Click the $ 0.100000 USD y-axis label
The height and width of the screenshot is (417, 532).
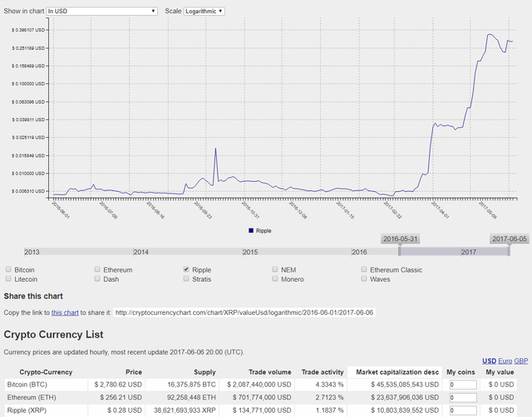coord(28,84)
